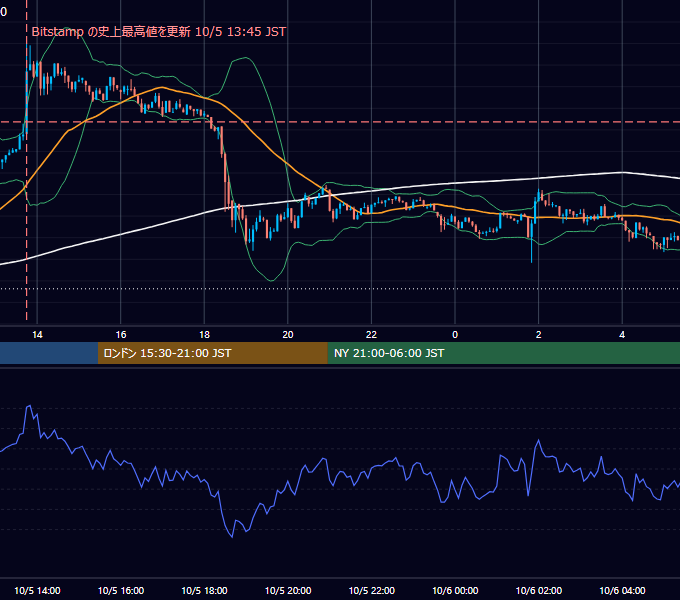The image size is (680, 600).
Task: Select the ロンドン 15:30-21:00 JST session bar
Action: pyautogui.click(x=212, y=353)
